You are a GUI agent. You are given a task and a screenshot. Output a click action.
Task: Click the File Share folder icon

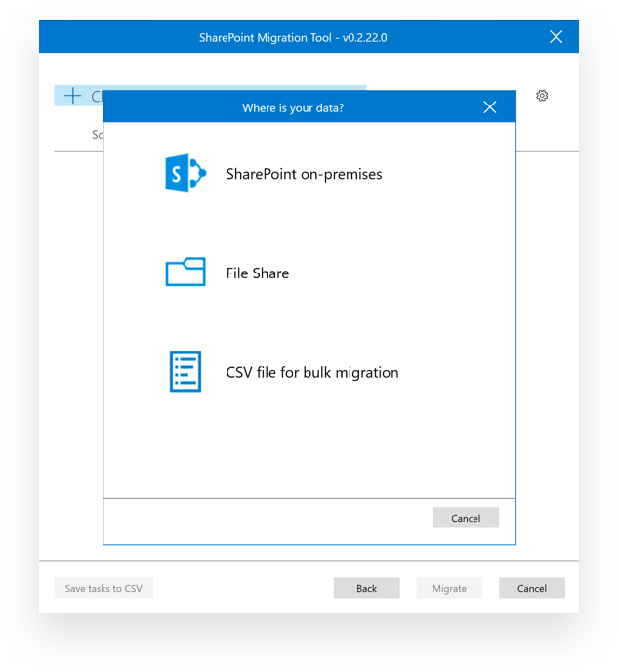185,272
